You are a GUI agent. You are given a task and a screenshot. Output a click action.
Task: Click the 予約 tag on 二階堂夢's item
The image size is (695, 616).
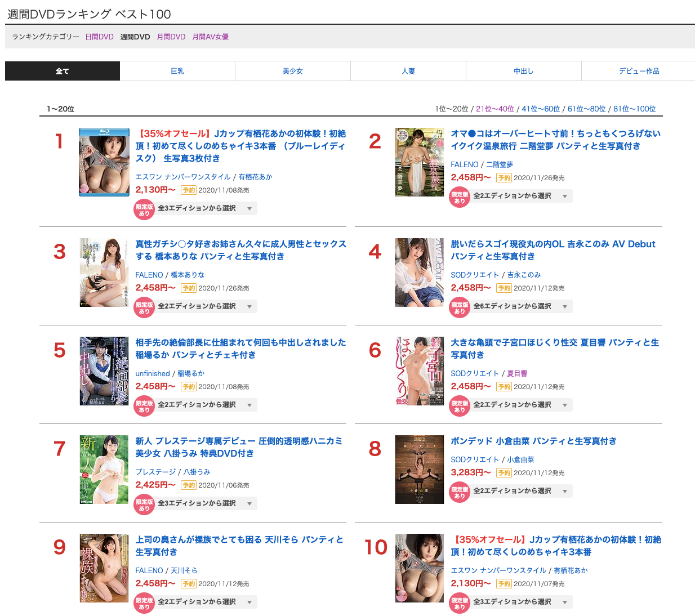pyautogui.click(x=504, y=178)
